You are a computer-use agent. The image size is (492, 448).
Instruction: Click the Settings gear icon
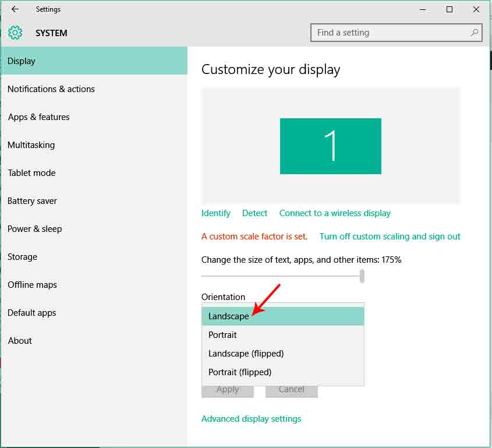click(15, 33)
